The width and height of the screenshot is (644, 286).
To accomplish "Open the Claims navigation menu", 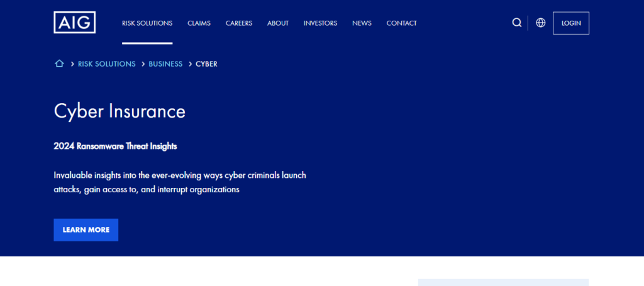I will click(199, 23).
